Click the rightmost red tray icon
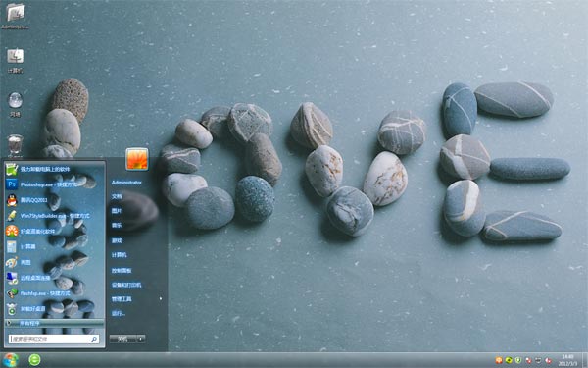Screen dimensions: 588x368 click(x=548, y=360)
